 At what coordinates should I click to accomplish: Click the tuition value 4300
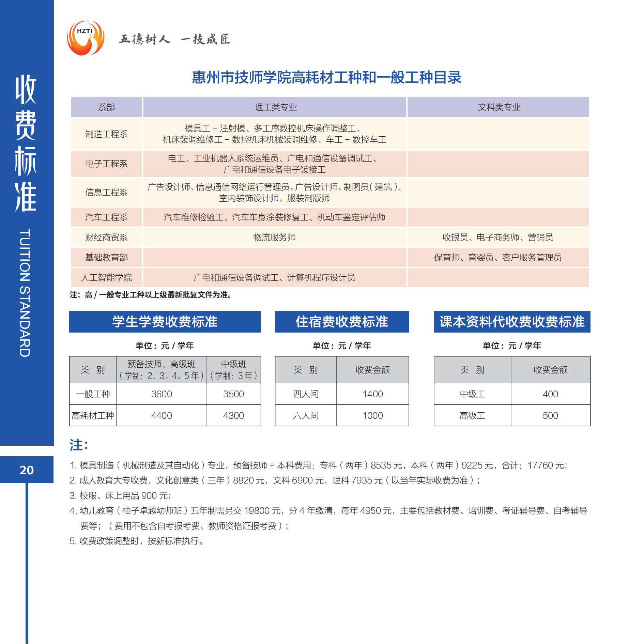[x=234, y=416]
